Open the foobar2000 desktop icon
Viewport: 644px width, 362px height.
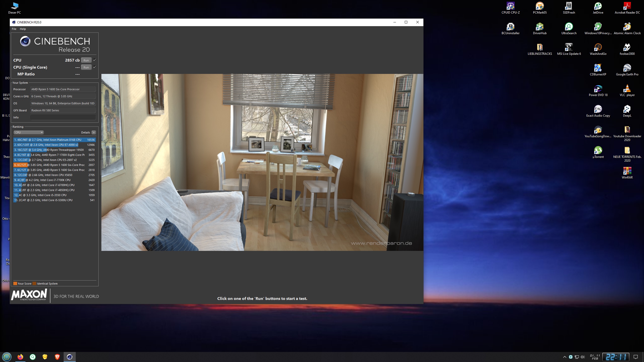627,48
